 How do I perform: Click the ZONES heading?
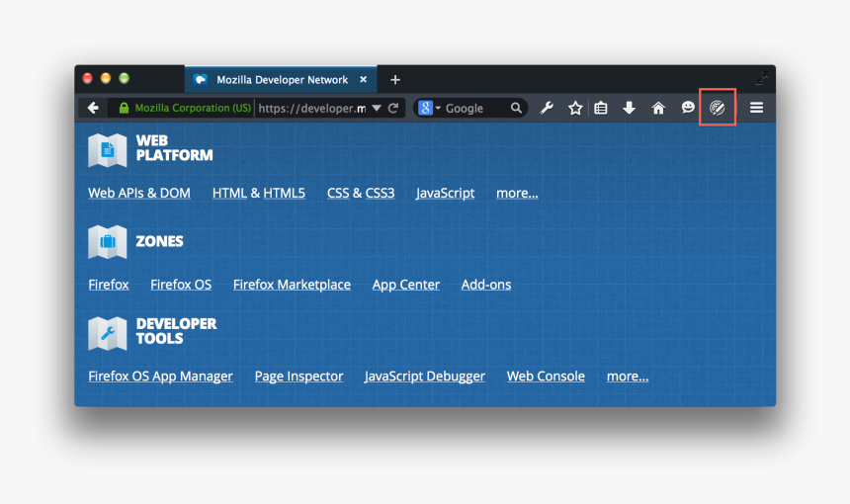click(x=159, y=241)
